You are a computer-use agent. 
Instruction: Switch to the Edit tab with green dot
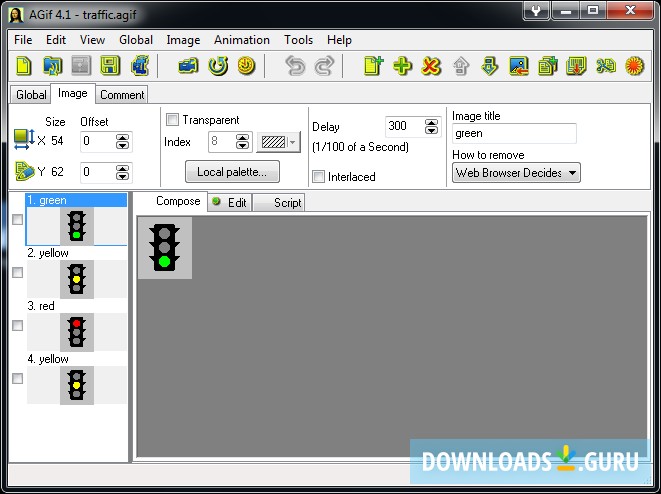click(x=230, y=203)
